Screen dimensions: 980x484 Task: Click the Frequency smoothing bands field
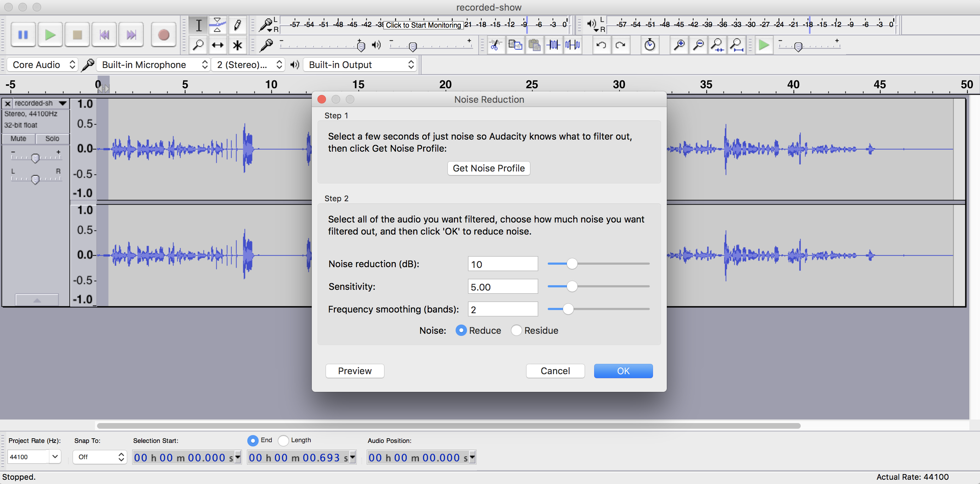(x=503, y=309)
